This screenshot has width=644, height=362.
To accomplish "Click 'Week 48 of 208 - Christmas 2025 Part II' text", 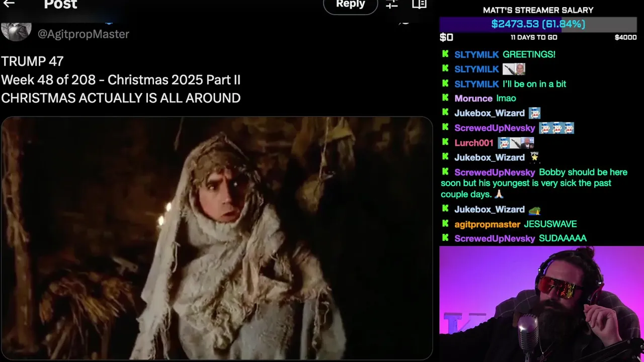I will click(121, 80).
